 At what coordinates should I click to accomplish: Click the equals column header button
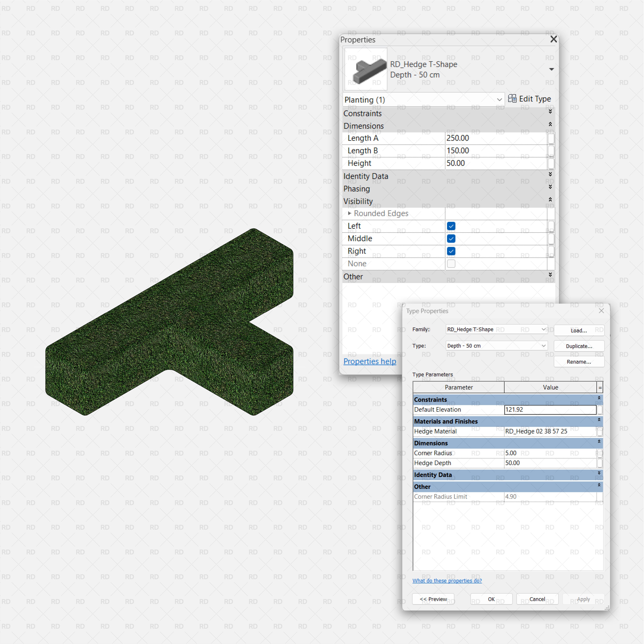coord(600,387)
